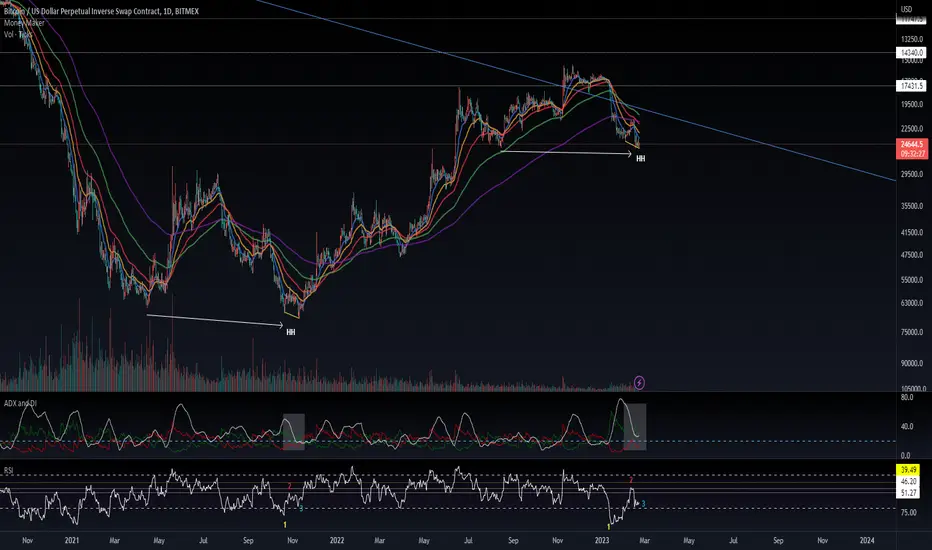
Task: Select the Money Maker indicator label
Action: [24, 23]
